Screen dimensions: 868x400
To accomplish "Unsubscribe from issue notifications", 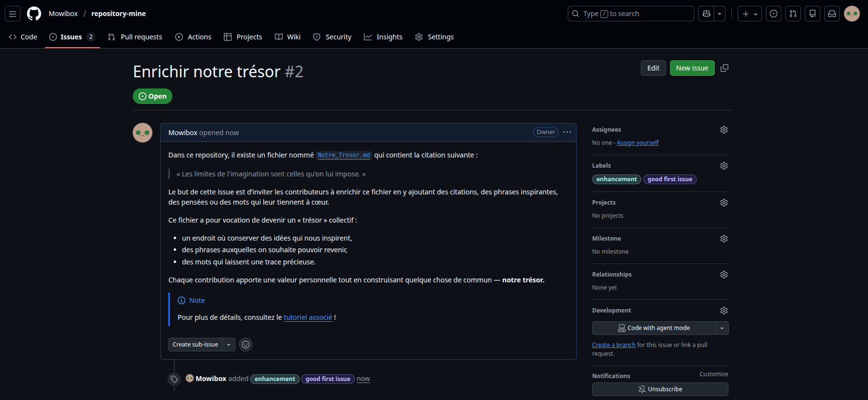I will tap(660, 389).
